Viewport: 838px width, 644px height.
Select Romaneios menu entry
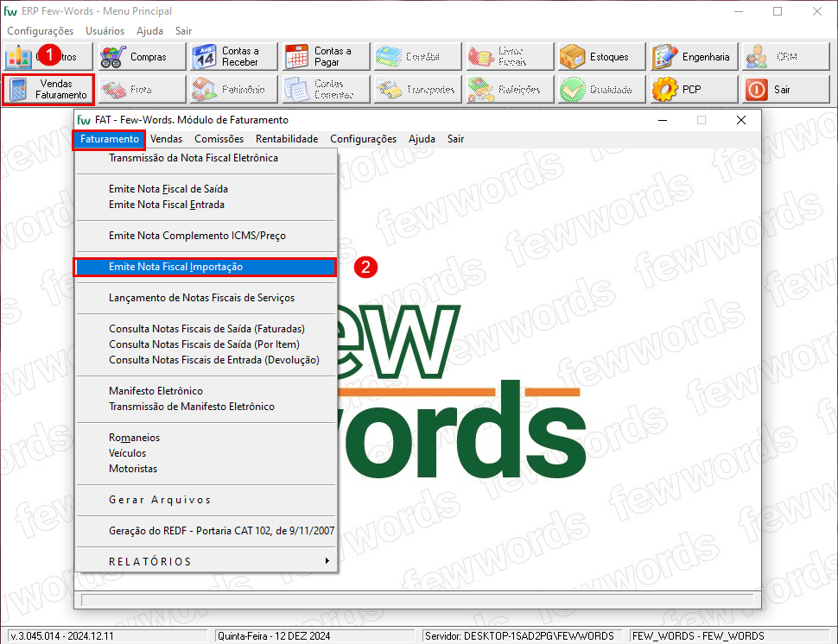click(206, 438)
